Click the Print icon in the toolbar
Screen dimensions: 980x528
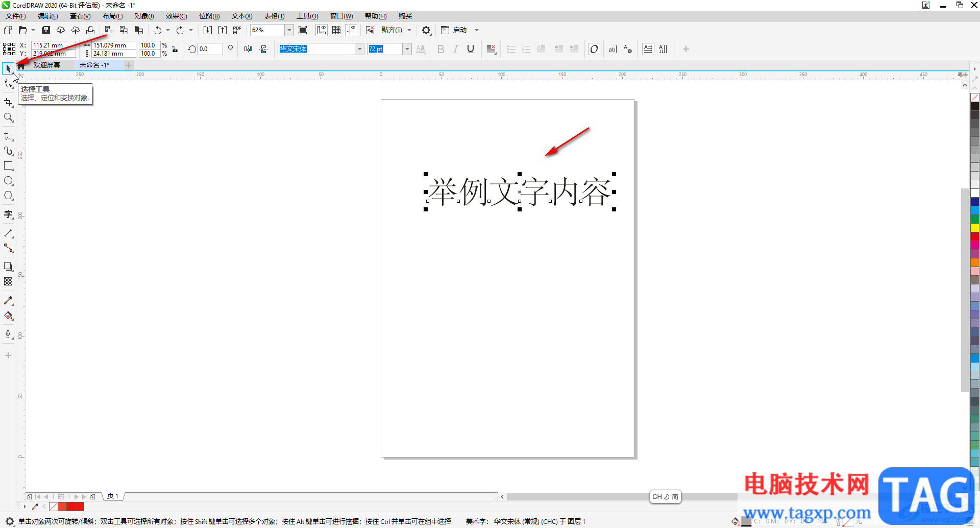point(90,30)
